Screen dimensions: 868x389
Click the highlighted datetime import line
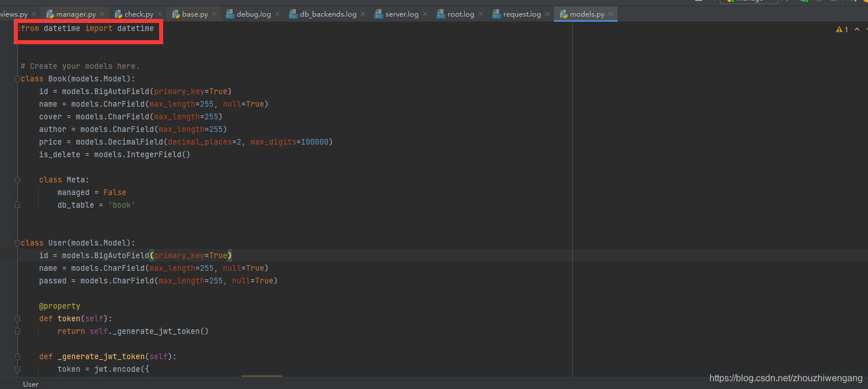coord(86,28)
